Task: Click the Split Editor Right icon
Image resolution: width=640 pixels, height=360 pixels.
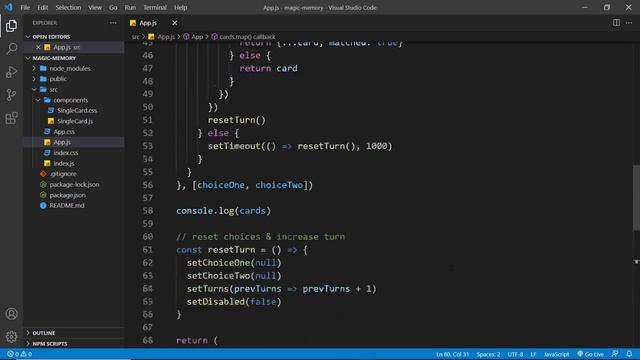Action: coord(616,23)
